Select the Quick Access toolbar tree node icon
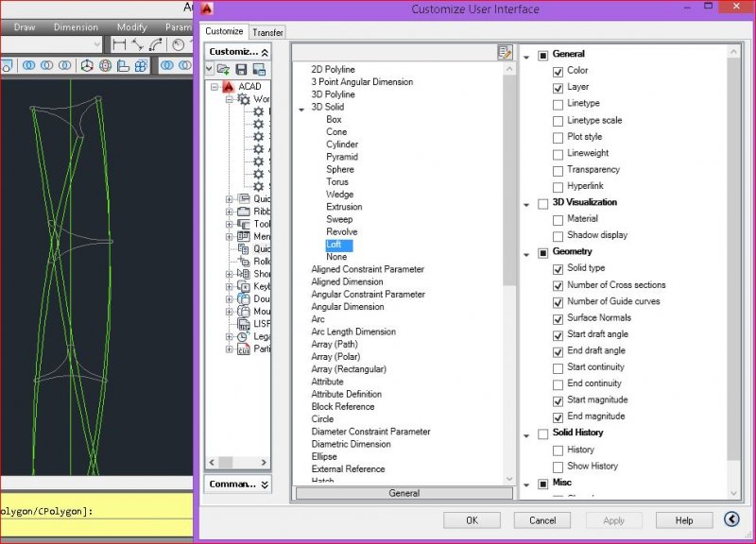Screen dimensions: 756x544 point(244,198)
